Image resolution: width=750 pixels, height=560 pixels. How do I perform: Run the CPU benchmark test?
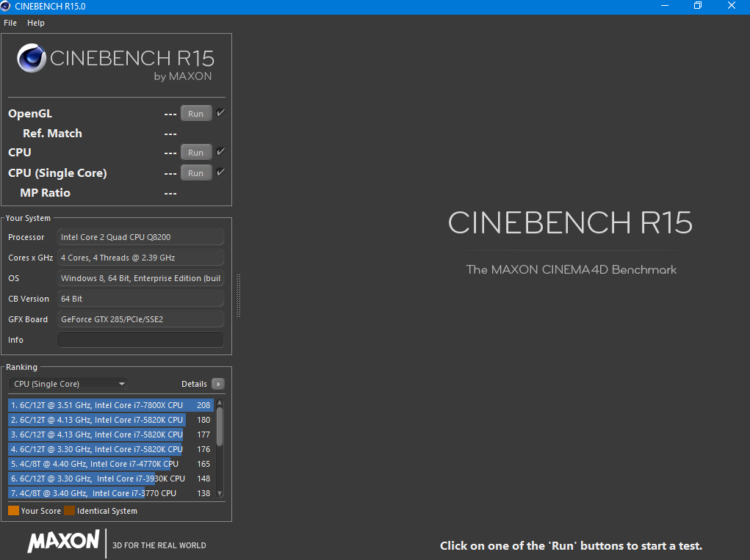[x=195, y=153]
